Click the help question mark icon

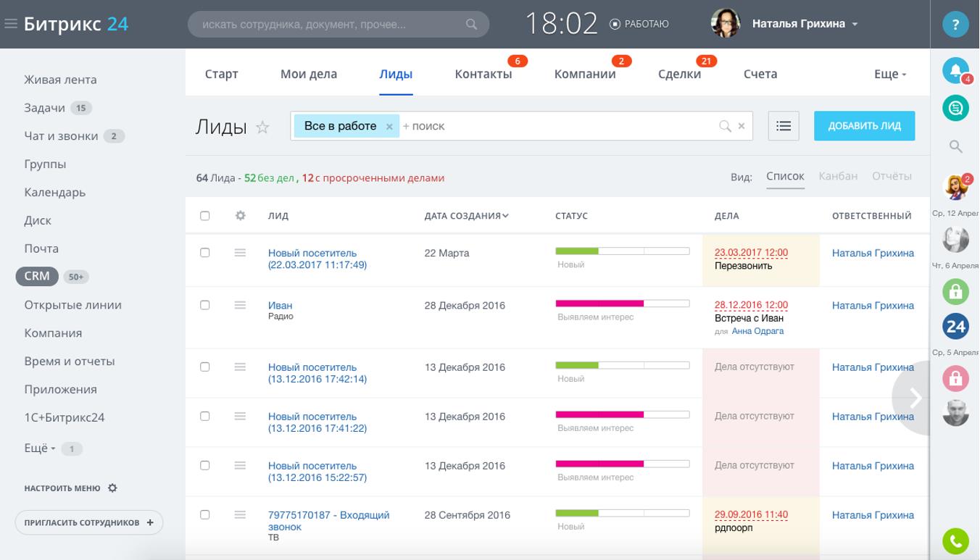coord(955,25)
